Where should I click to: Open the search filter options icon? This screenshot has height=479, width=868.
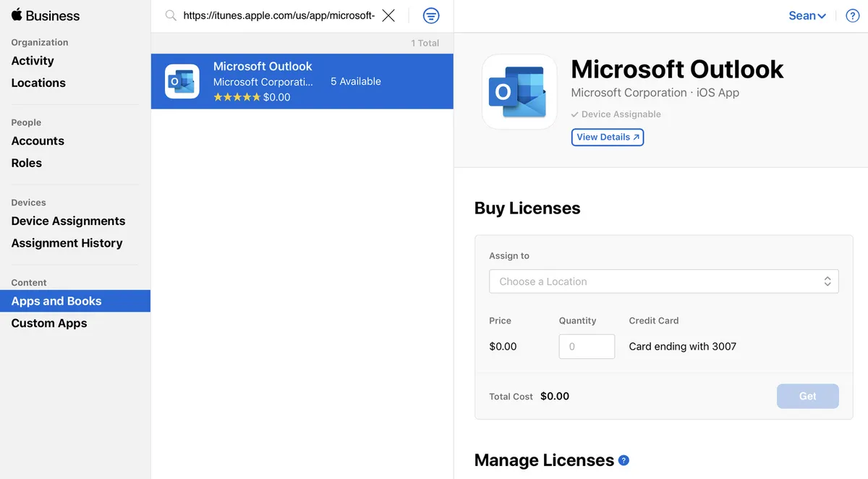click(x=431, y=14)
